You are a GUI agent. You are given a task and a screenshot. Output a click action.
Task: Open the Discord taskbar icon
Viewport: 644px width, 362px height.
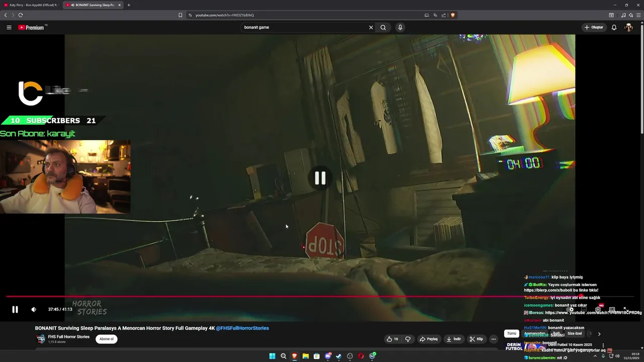(328, 356)
